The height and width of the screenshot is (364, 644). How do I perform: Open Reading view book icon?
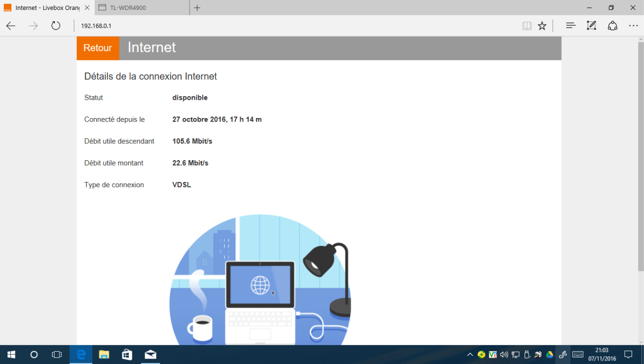pos(527,26)
